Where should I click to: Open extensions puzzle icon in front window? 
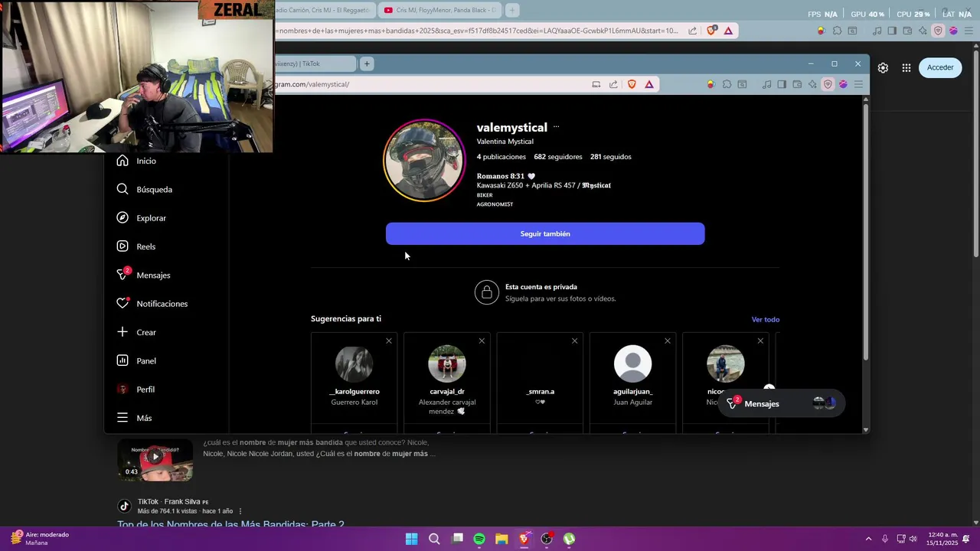coord(727,84)
